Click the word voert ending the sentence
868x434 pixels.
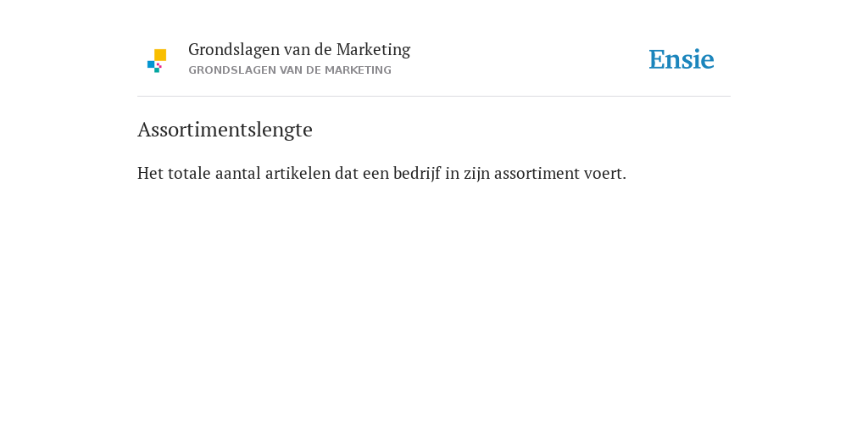point(605,174)
